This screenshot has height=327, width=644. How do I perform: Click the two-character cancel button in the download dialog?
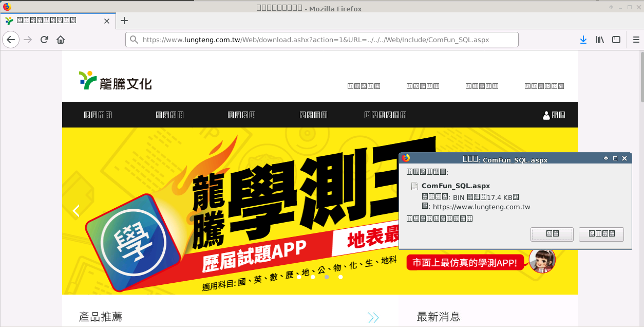552,234
